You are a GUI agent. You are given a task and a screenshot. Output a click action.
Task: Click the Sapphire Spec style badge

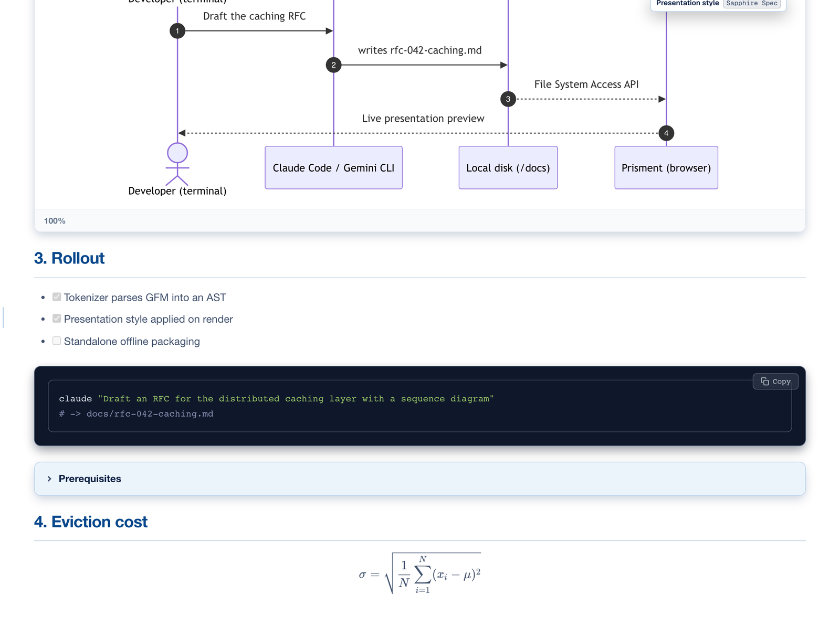coord(752,3)
